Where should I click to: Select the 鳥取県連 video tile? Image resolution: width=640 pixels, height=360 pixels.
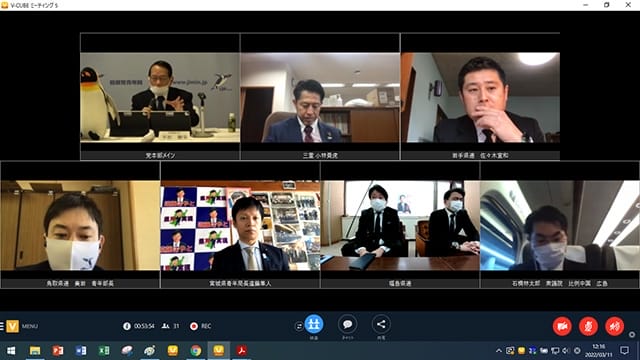click(x=80, y=225)
